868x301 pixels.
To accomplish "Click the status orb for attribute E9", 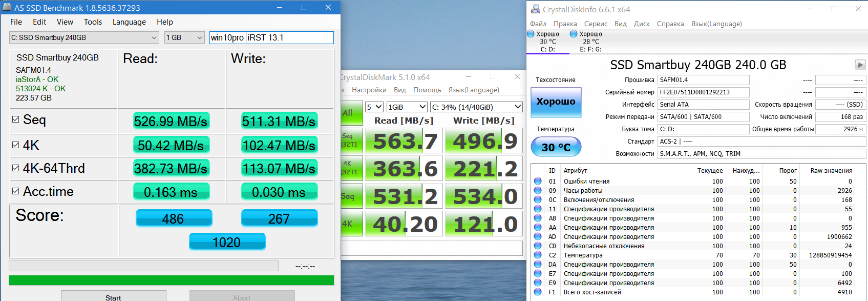I will pos(538,283).
